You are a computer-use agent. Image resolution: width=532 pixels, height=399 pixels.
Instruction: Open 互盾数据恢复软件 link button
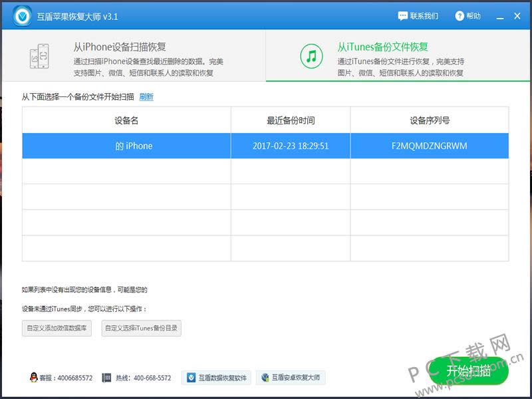tap(216, 378)
